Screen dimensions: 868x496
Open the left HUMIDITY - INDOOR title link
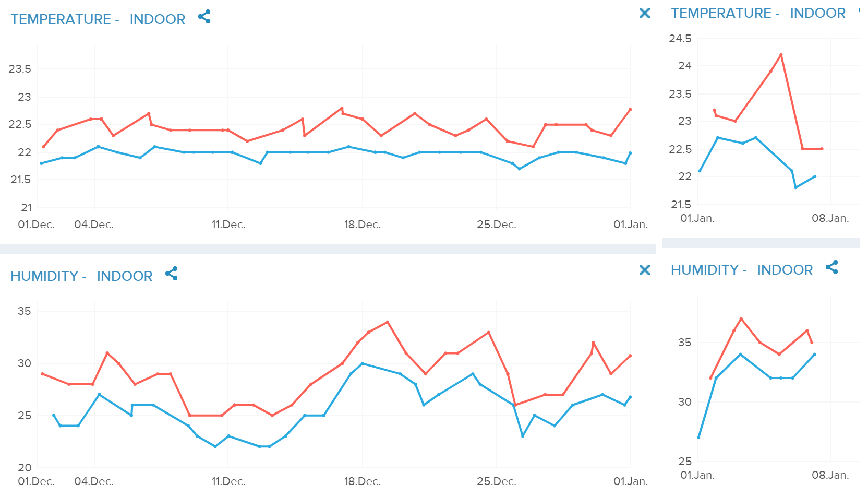(x=81, y=276)
